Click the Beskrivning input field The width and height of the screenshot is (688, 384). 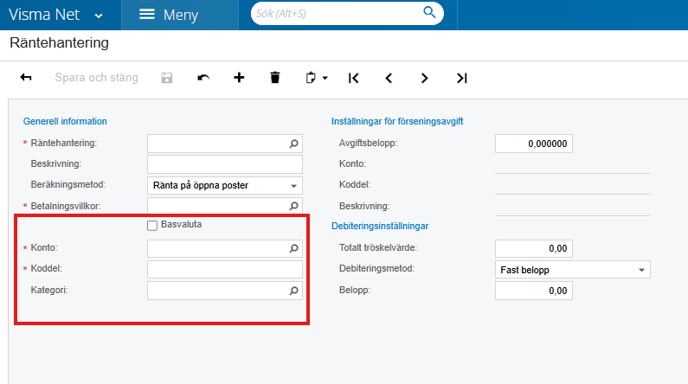tap(225, 165)
